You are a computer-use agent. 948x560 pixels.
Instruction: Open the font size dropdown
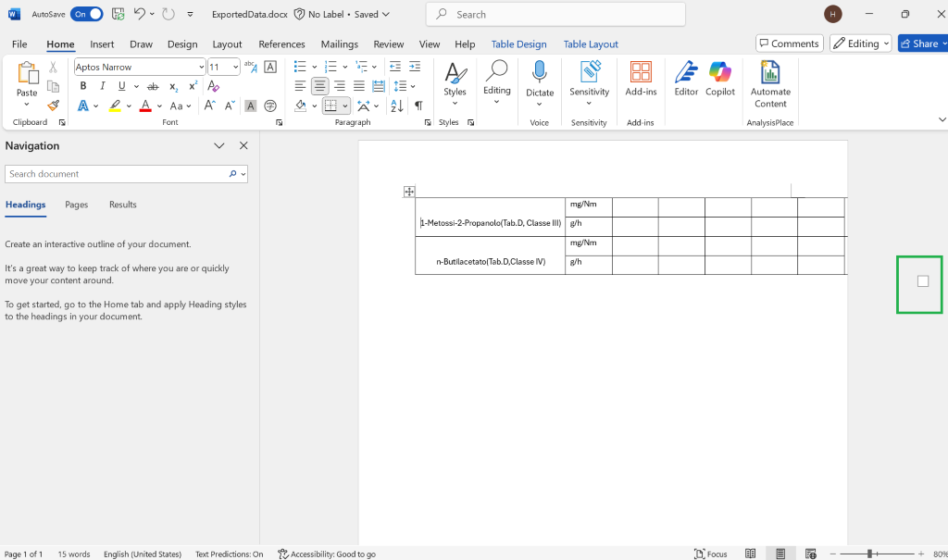[235, 68]
